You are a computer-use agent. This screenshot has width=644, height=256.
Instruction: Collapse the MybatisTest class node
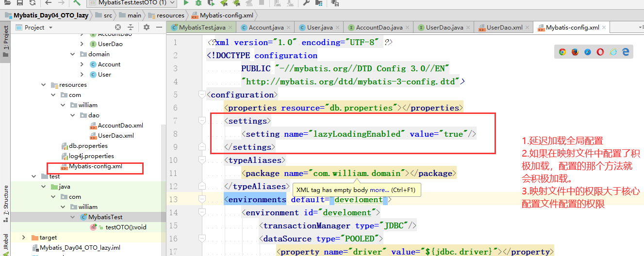(73, 217)
